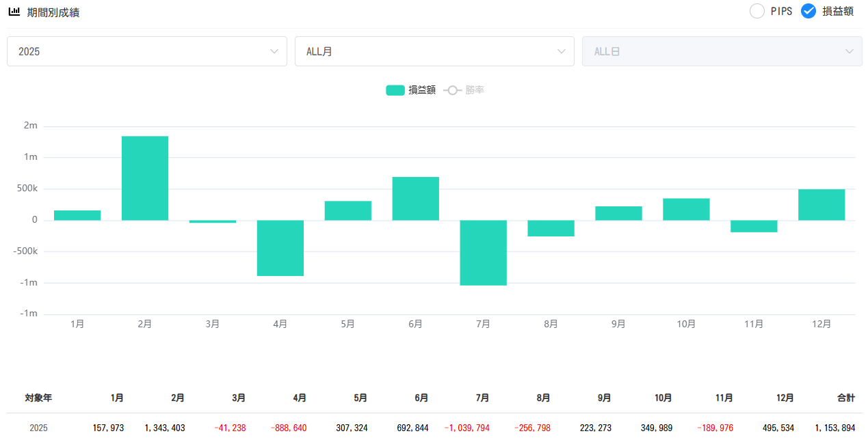868x440 pixels.
Task: Click the tall 2月 bar in the chart
Action: pyautogui.click(x=145, y=178)
